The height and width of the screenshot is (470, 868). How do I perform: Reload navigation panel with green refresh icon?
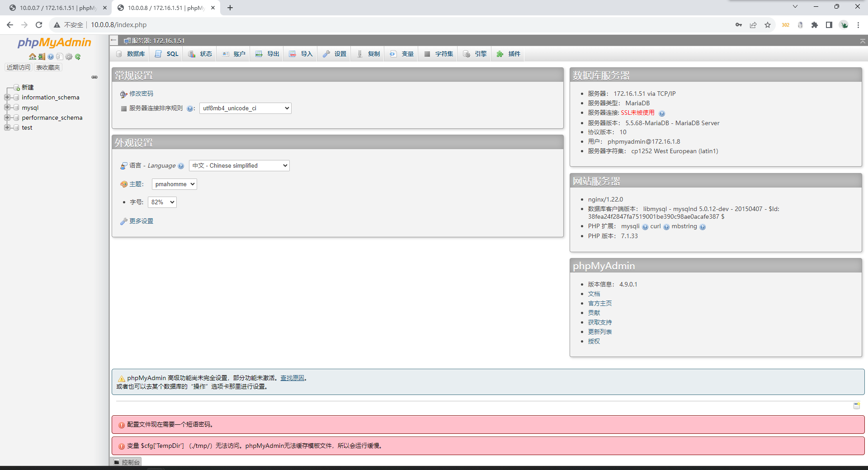coord(78,56)
